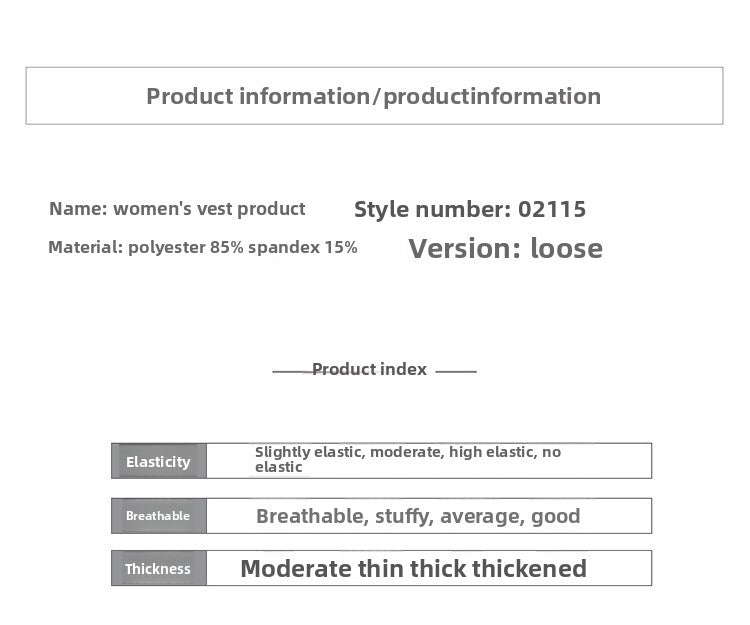The image size is (750, 625).
Task: Click the Product index heading
Action: click(x=369, y=369)
